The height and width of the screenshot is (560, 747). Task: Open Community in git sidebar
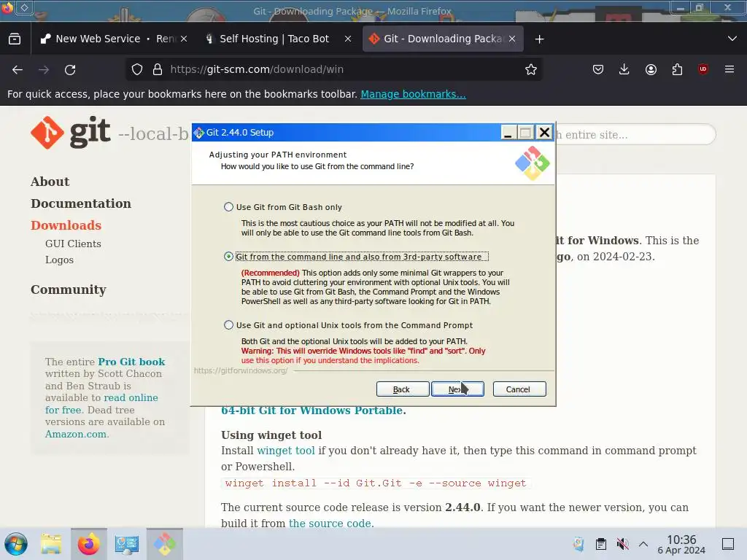click(x=69, y=289)
